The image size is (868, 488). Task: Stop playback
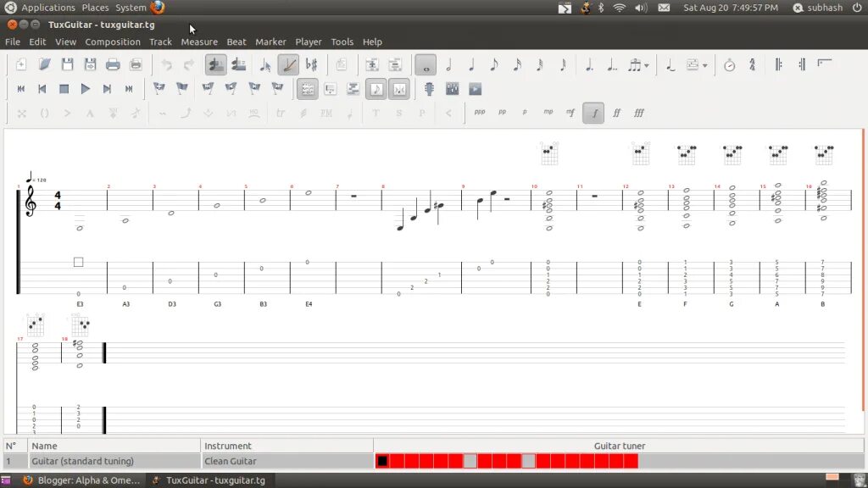tap(64, 88)
